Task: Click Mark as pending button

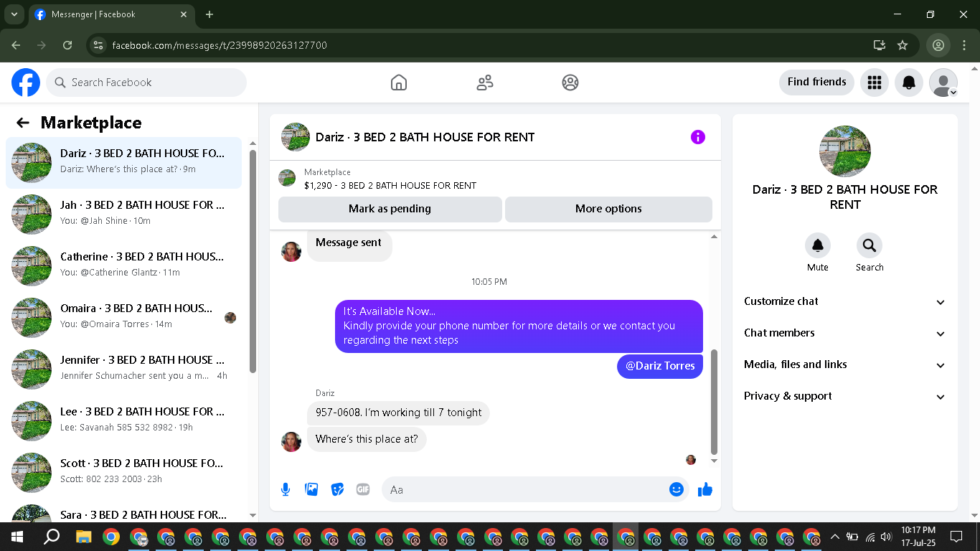Action: point(390,209)
